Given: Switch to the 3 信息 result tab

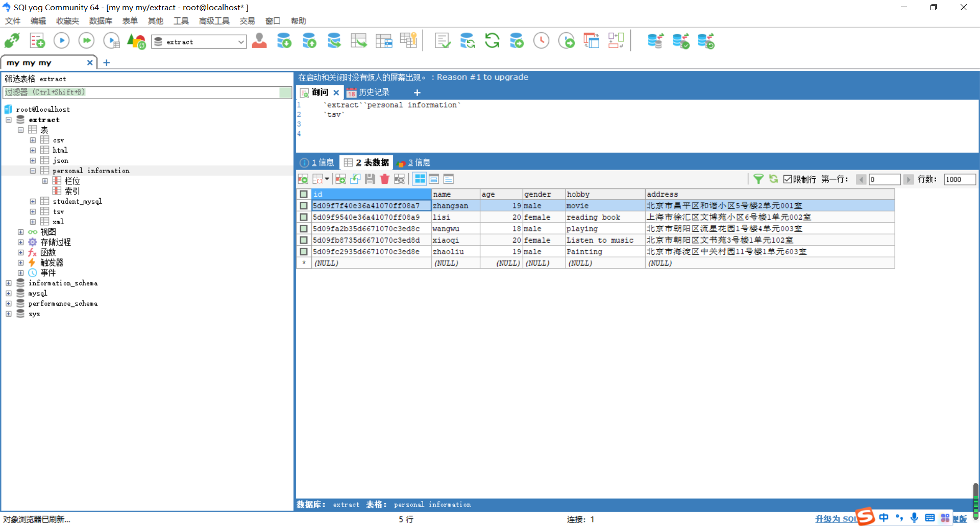Looking at the screenshot, I should coord(414,162).
